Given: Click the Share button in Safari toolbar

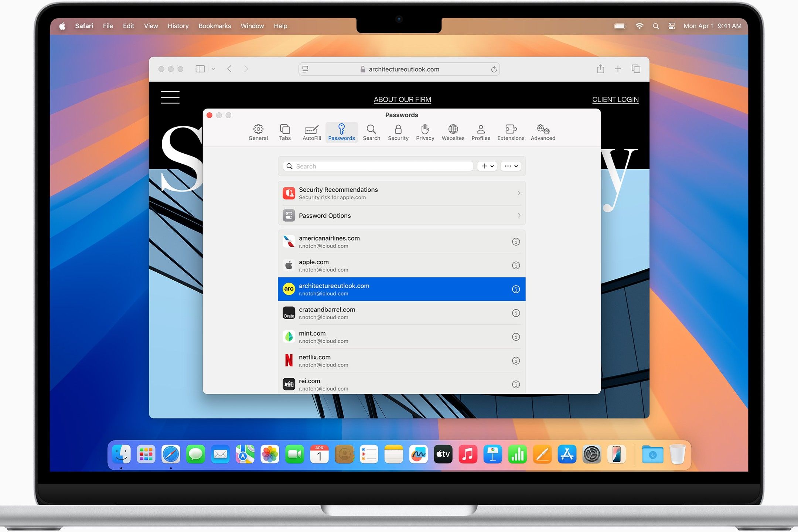Looking at the screenshot, I should click(x=600, y=69).
